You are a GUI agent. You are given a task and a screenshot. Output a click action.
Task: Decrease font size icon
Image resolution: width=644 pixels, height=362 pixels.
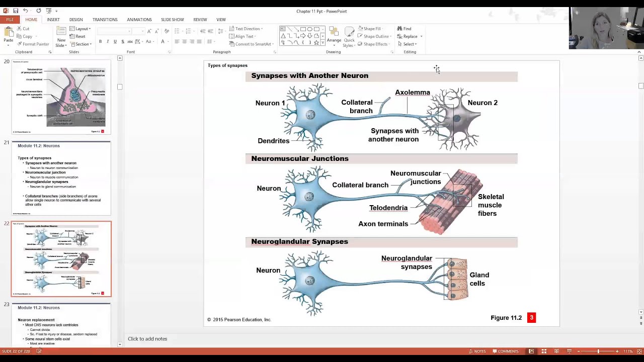pyautogui.click(x=156, y=31)
